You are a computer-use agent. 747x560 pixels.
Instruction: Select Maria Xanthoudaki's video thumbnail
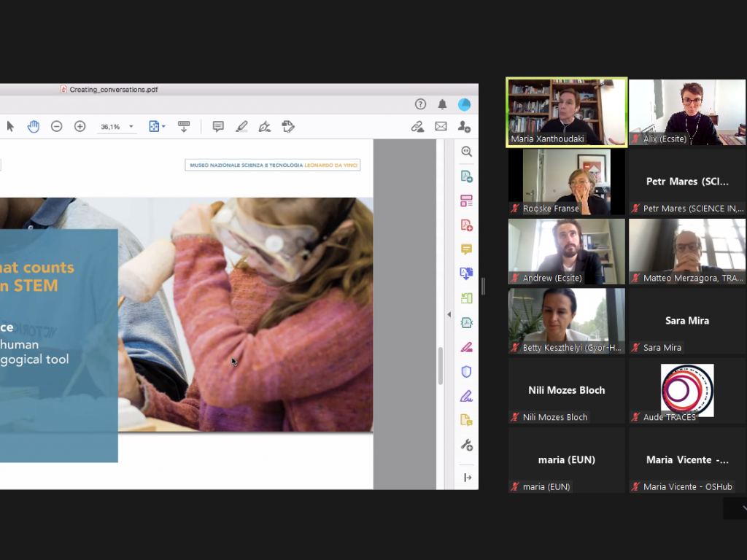coord(566,112)
